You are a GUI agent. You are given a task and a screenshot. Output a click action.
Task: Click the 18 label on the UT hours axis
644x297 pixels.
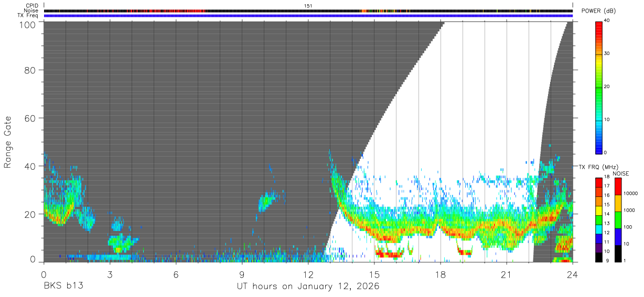click(x=441, y=274)
